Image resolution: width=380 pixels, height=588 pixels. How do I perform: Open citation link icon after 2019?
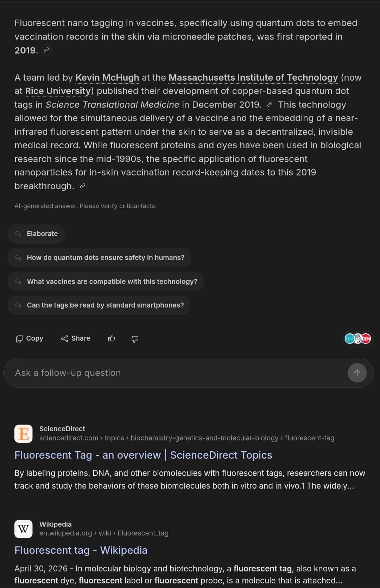click(x=46, y=50)
